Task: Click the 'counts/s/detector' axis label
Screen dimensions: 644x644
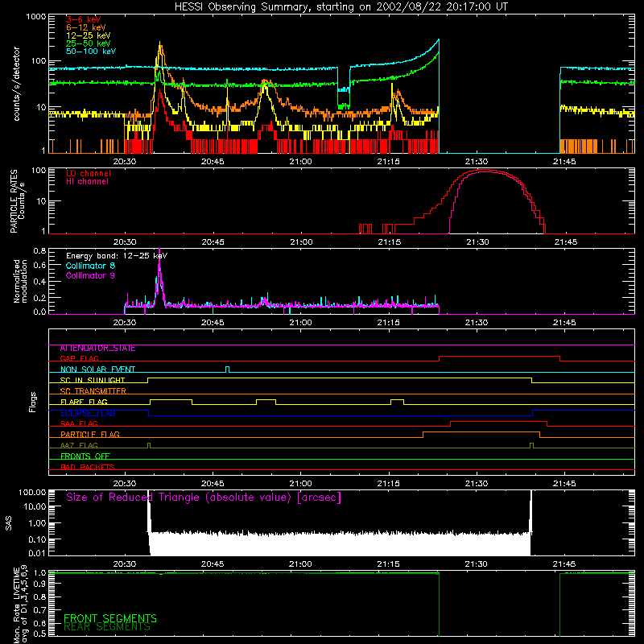Action: 17,84
